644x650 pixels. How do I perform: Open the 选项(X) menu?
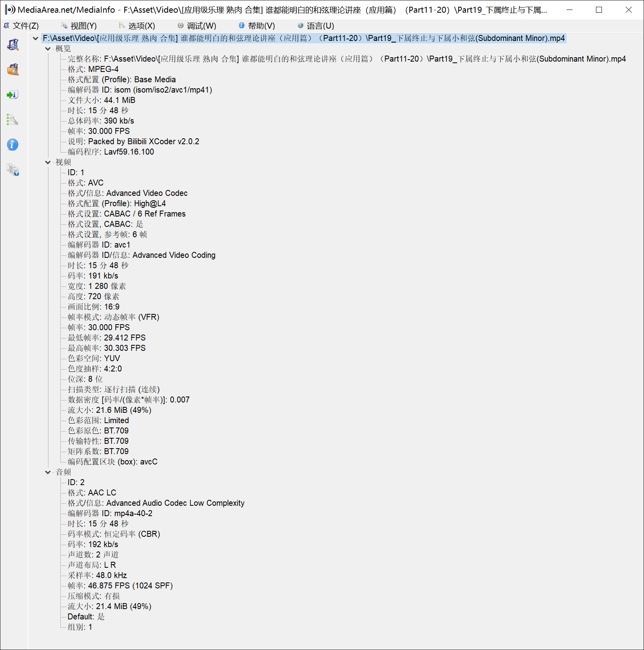tap(137, 26)
